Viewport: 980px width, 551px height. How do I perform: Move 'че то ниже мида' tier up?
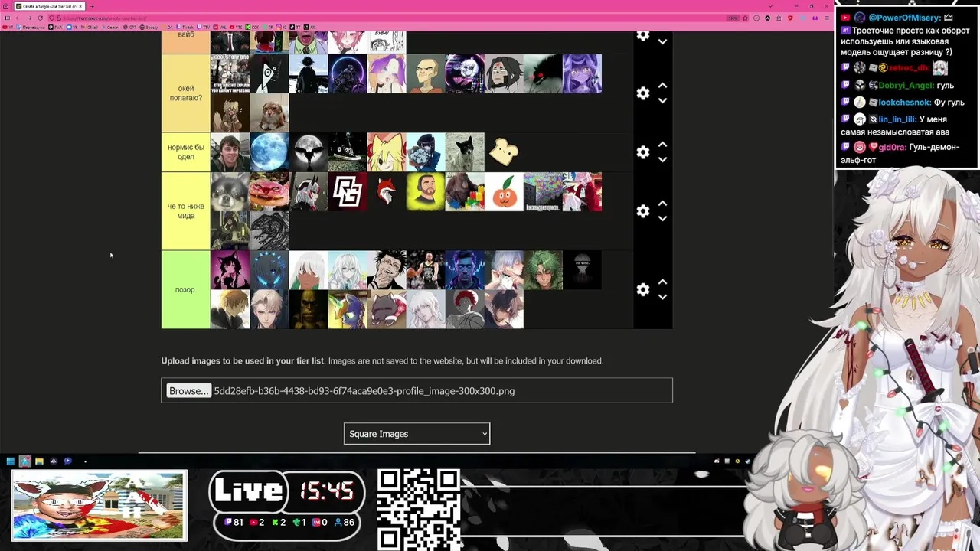coord(662,204)
